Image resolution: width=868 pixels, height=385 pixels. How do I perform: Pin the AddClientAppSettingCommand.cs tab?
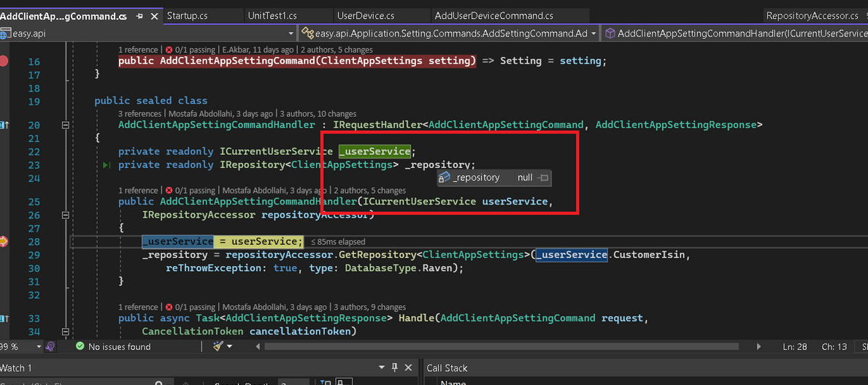tap(140, 16)
